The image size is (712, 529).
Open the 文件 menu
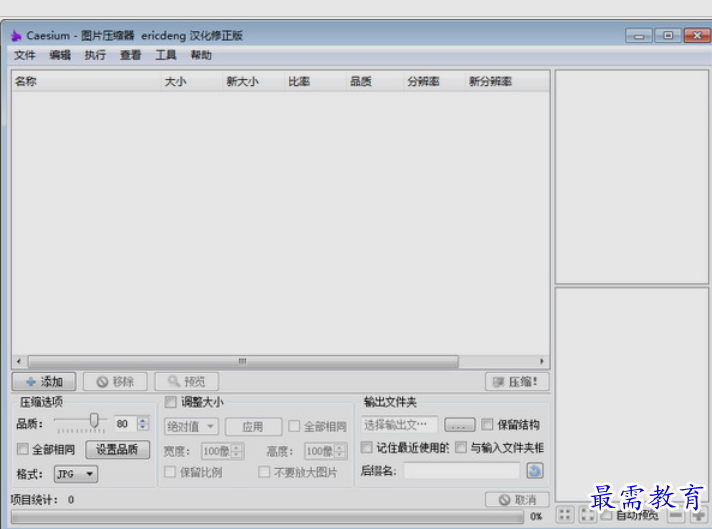[25, 55]
